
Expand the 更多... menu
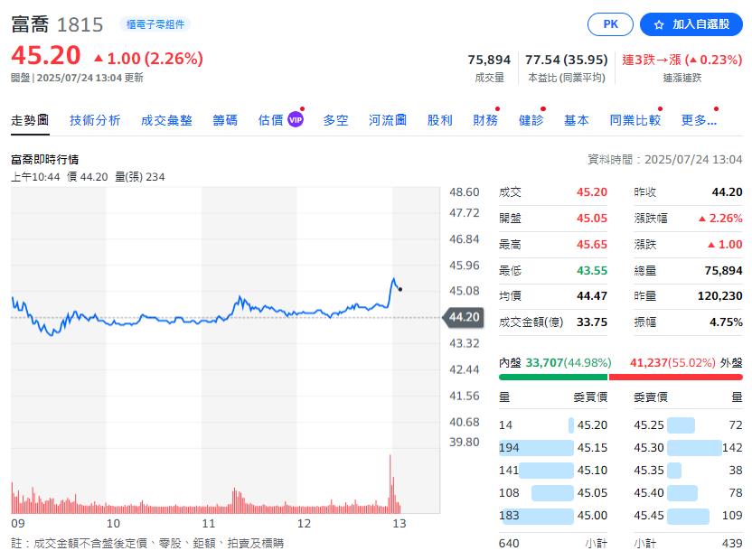699,120
